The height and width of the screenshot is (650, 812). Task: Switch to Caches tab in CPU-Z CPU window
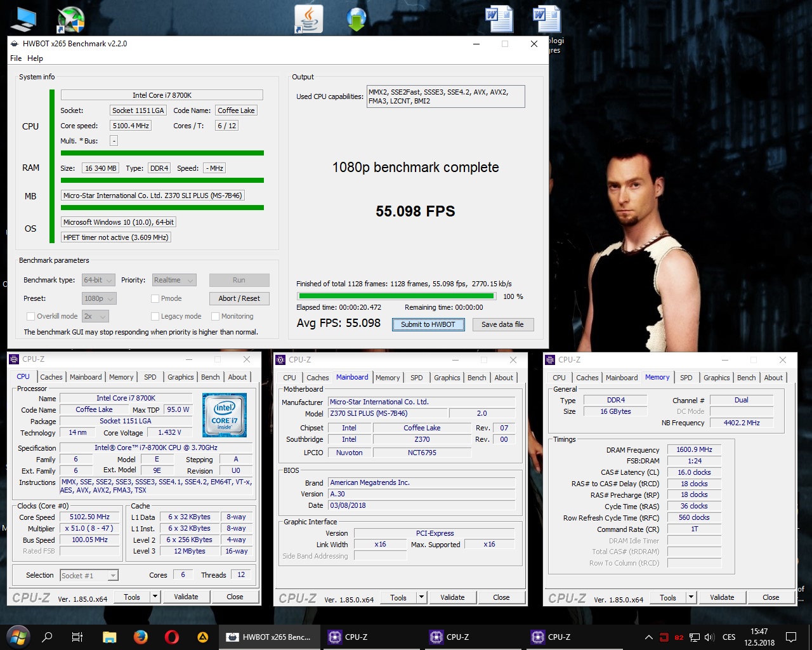pos(51,377)
